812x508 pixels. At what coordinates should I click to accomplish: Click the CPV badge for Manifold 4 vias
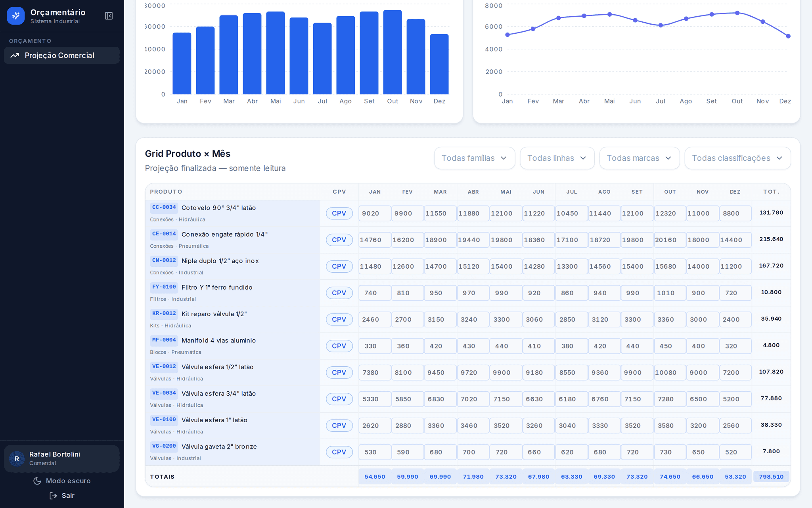click(x=339, y=346)
